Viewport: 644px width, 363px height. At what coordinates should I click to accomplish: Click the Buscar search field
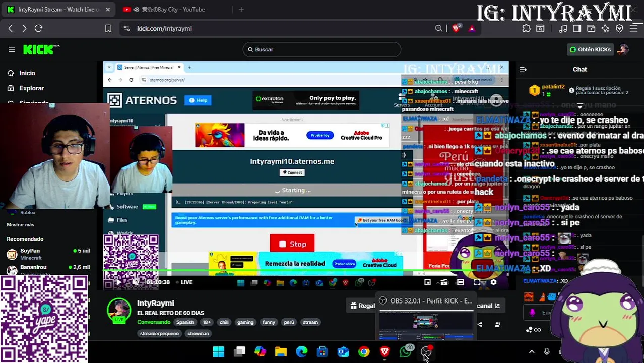click(x=321, y=49)
